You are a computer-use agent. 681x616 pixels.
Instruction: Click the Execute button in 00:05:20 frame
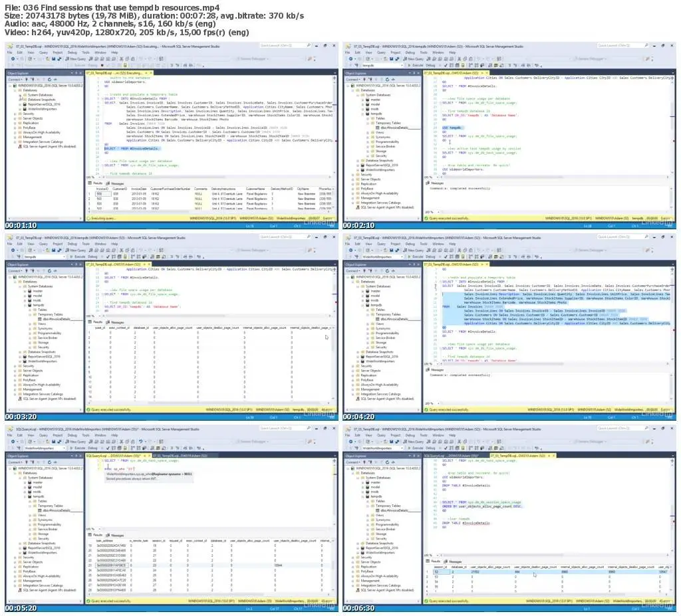(78, 448)
